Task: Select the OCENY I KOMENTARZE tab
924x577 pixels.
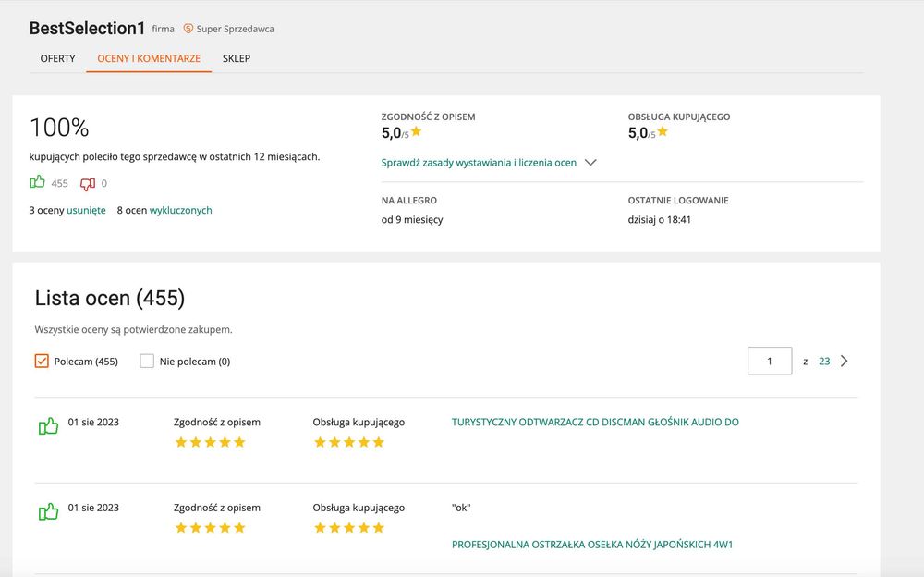Action: pos(149,58)
